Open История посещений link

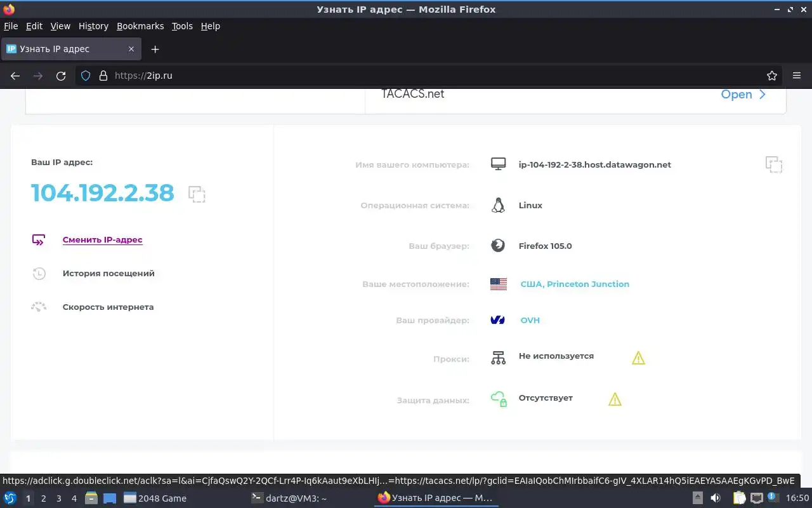click(x=108, y=274)
